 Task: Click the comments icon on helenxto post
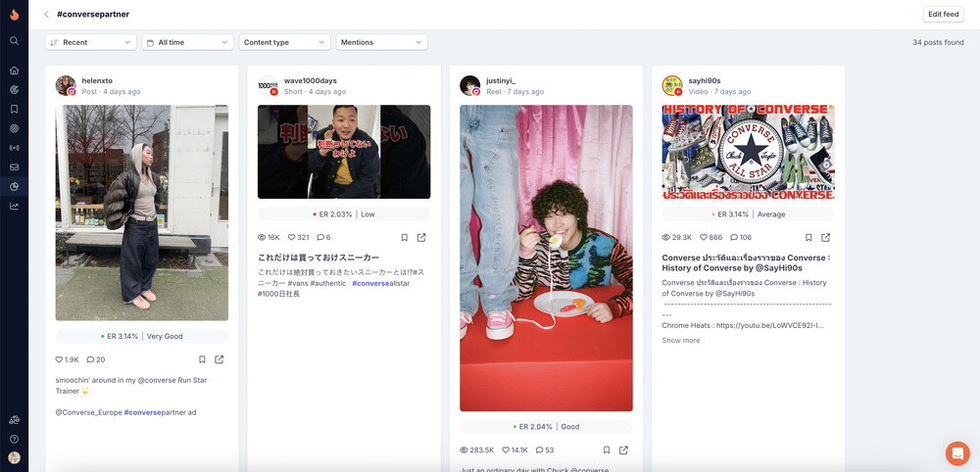coord(90,359)
